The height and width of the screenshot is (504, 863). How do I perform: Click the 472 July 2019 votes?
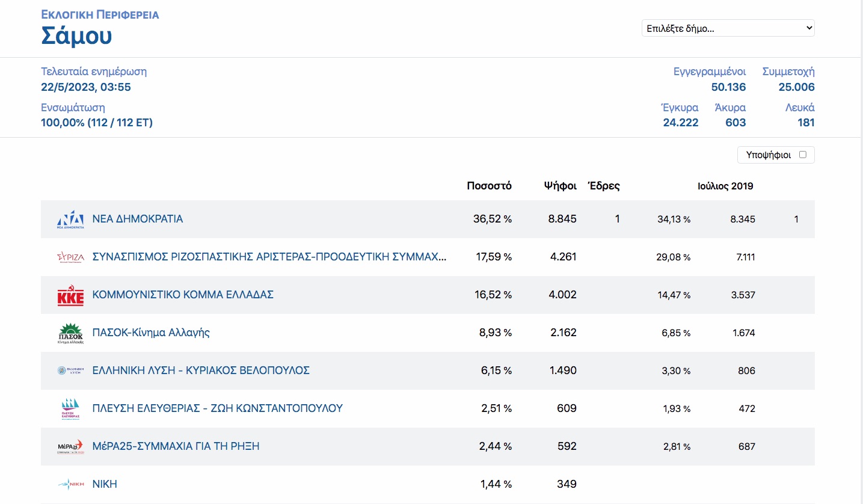pos(747,409)
